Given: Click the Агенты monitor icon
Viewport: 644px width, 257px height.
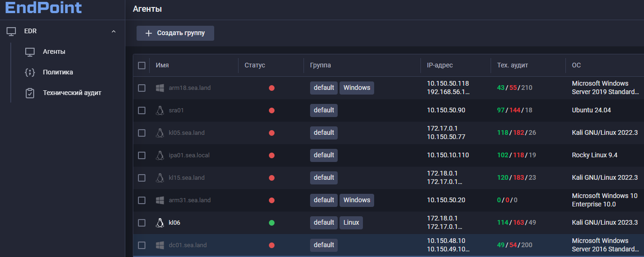Looking at the screenshot, I should coord(30,52).
